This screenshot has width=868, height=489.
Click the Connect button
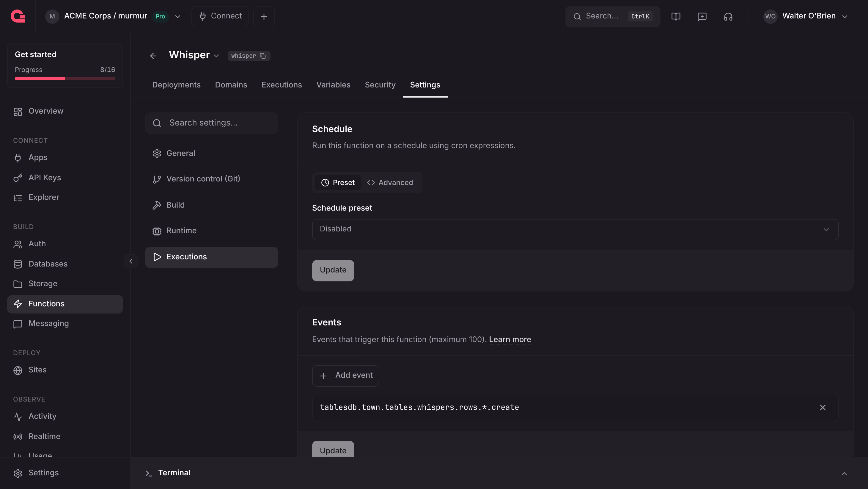click(x=220, y=16)
